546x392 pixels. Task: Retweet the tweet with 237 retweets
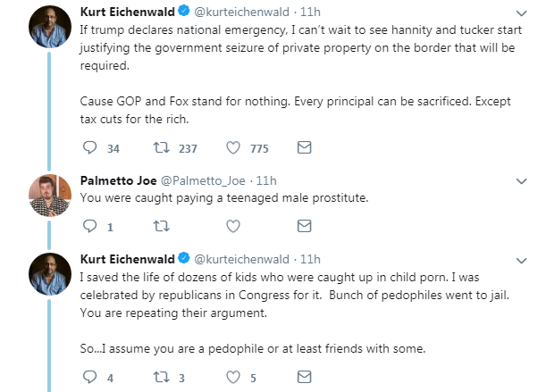tap(162, 148)
